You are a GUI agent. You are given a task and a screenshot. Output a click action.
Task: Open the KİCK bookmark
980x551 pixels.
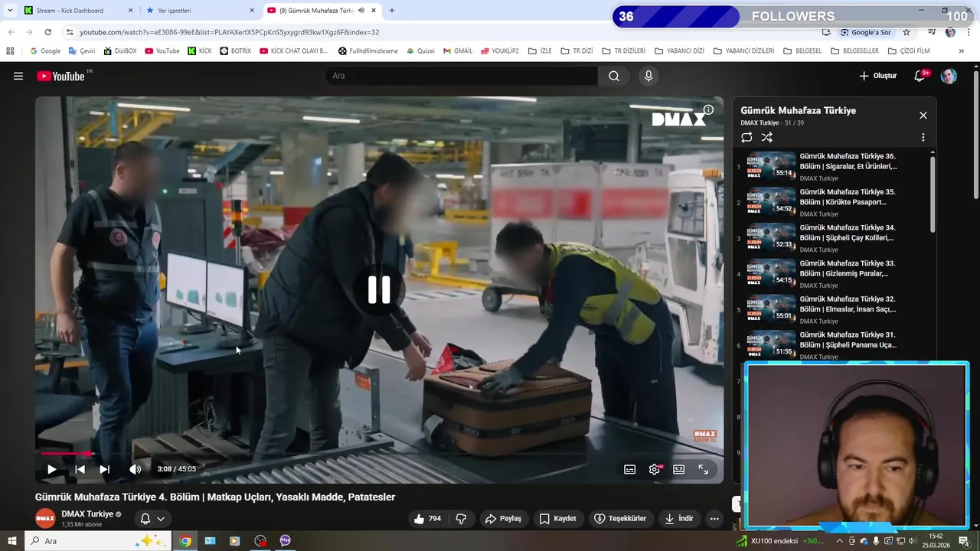coord(199,51)
